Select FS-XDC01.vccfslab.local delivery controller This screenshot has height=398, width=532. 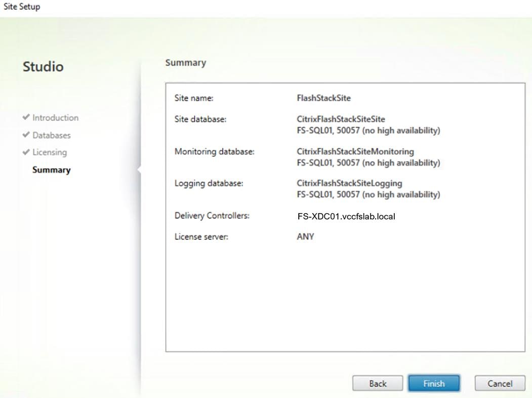(346, 217)
